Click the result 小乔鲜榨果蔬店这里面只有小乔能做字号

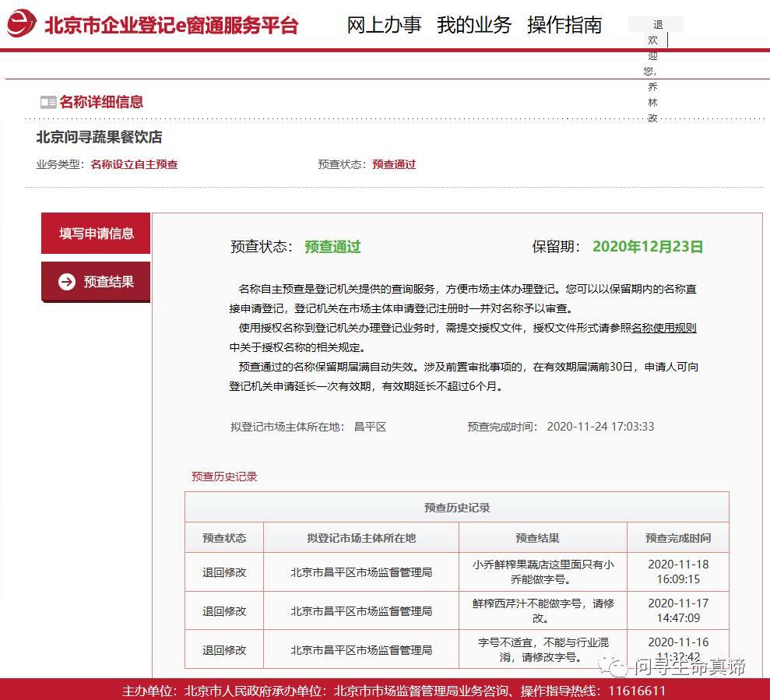pos(543,572)
